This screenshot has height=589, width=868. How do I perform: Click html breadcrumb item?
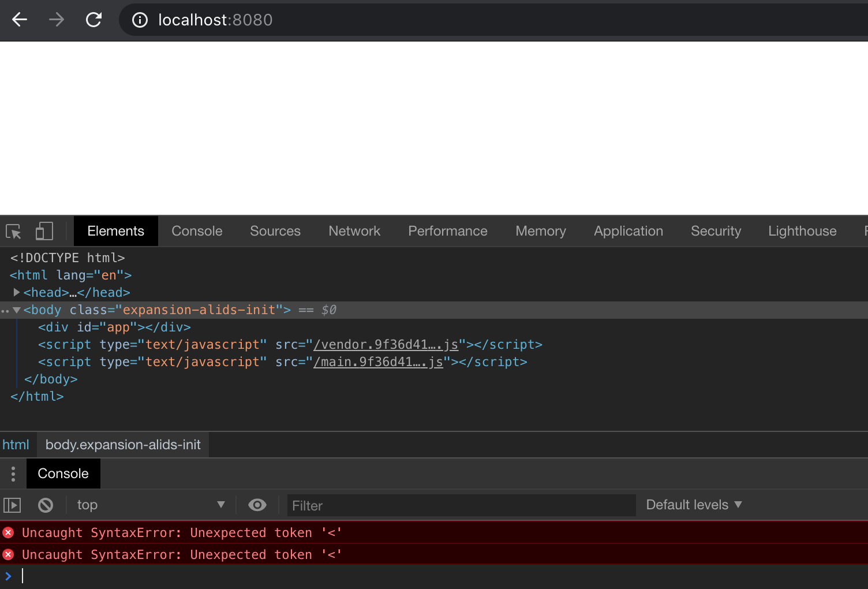pyautogui.click(x=16, y=445)
